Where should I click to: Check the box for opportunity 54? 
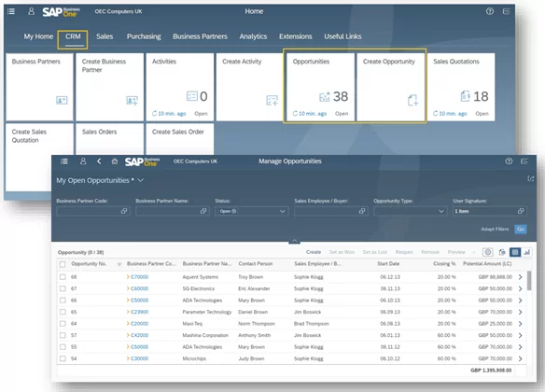[63, 358]
